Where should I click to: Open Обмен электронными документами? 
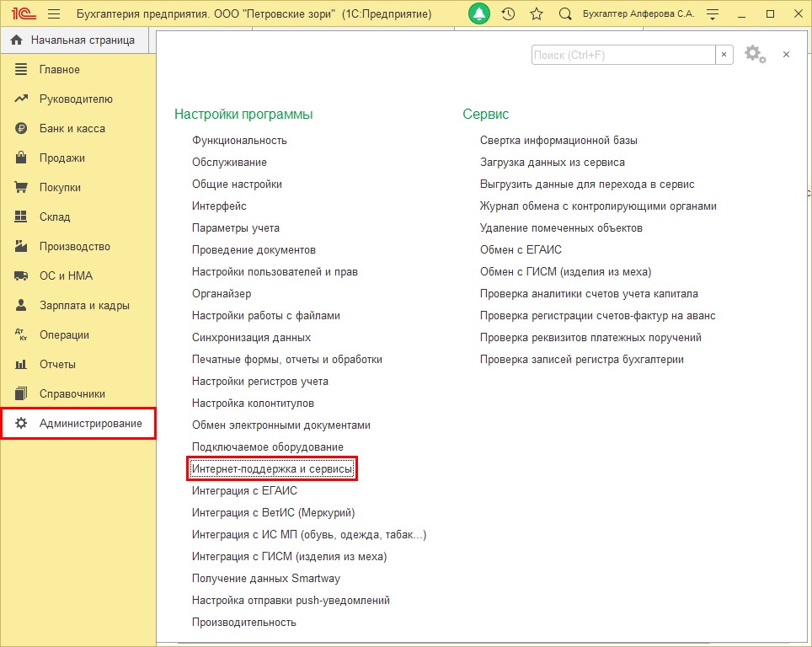[281, 425]
